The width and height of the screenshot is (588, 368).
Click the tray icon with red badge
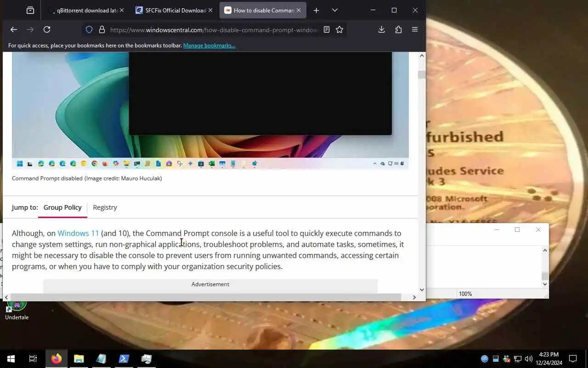click(507, 359)
